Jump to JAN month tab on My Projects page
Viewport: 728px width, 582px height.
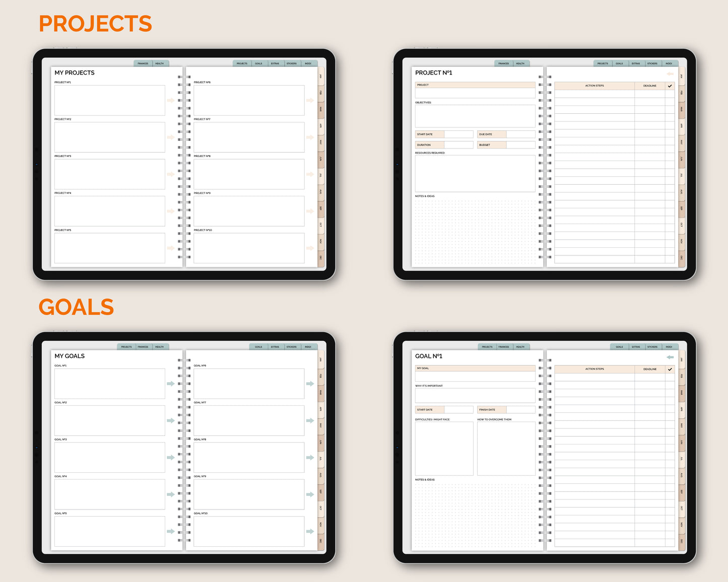click(x=321, y=76)
